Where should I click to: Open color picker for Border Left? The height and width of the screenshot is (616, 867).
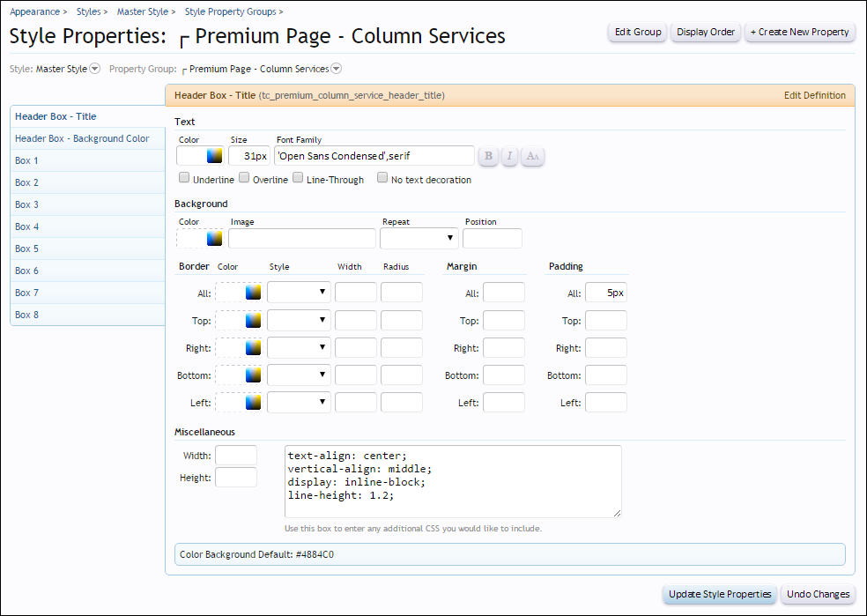click(x=254, y=402)
